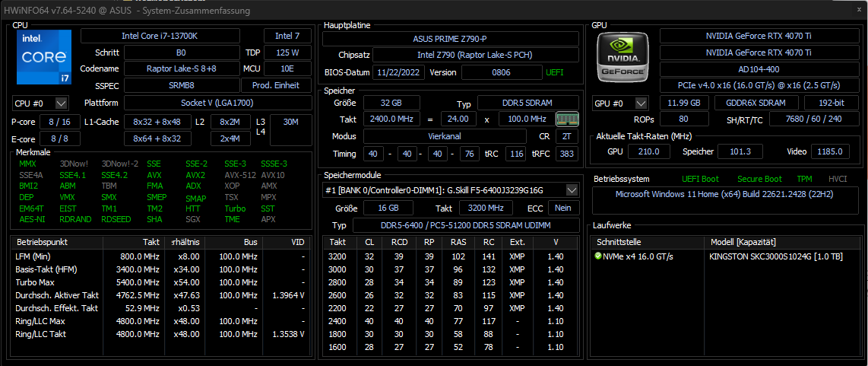
Task: Click the Vierkanal Modus value
Action: tap(445, 136)
